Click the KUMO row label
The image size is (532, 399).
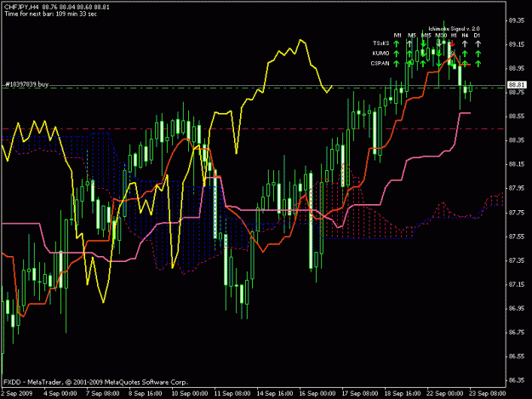point(380,54)
